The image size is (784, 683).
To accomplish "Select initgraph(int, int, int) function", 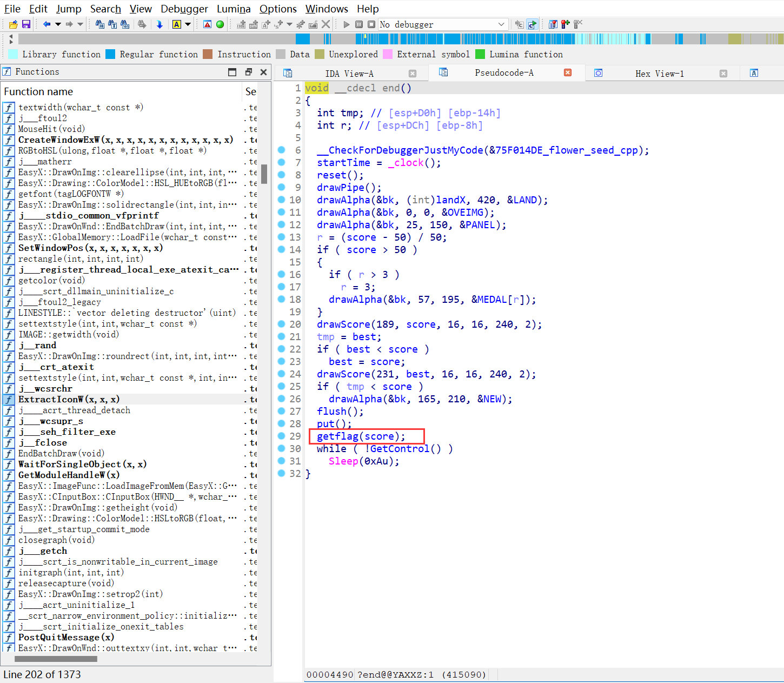I will (71, 572).
